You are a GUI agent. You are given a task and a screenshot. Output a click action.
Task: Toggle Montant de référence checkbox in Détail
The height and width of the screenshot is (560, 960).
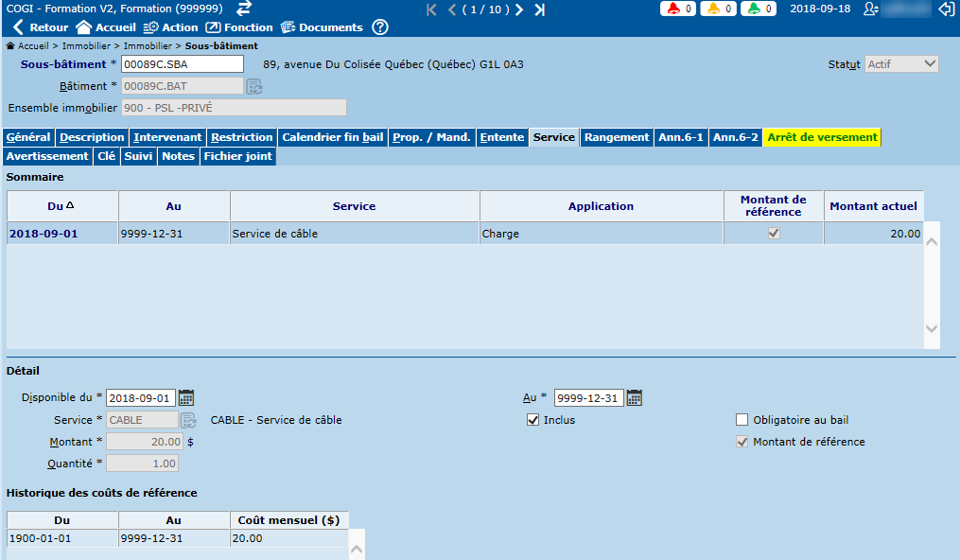pos(742,442)
